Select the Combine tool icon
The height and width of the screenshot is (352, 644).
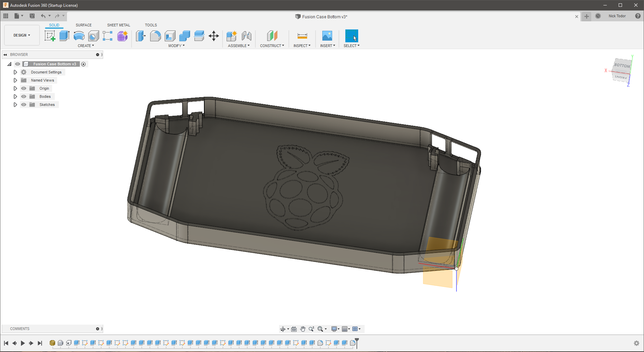click(x=184, y=36)
